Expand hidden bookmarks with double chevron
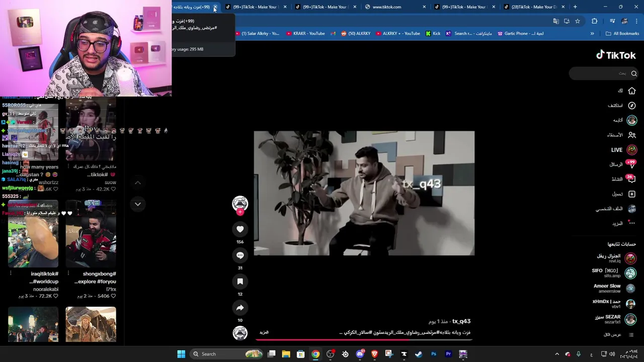Screen dimensions: 644x362 (592, 34)
